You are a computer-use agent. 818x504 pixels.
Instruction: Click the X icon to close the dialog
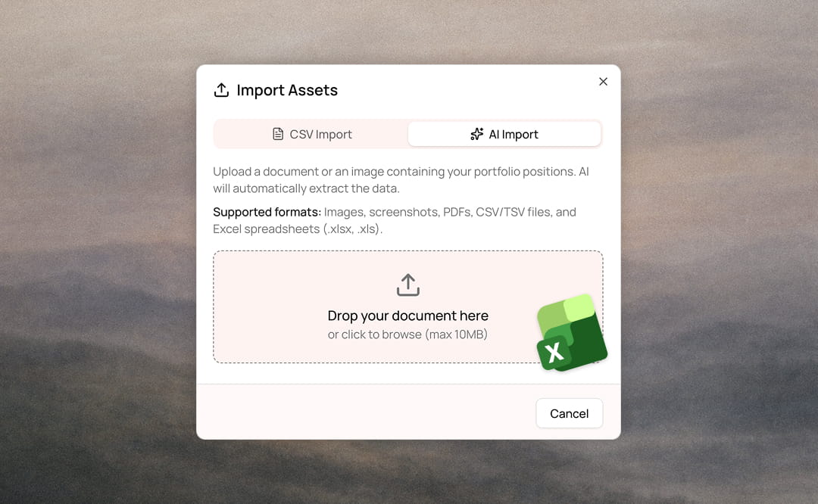point(603,82)
